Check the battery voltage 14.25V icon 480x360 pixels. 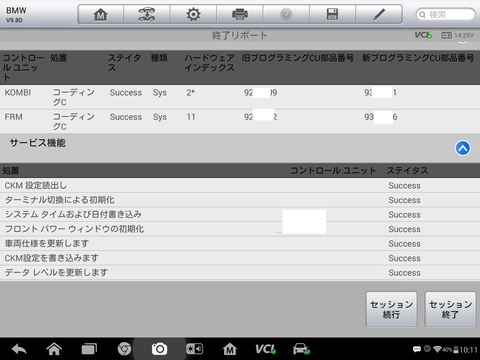click(x=457, y=35)
